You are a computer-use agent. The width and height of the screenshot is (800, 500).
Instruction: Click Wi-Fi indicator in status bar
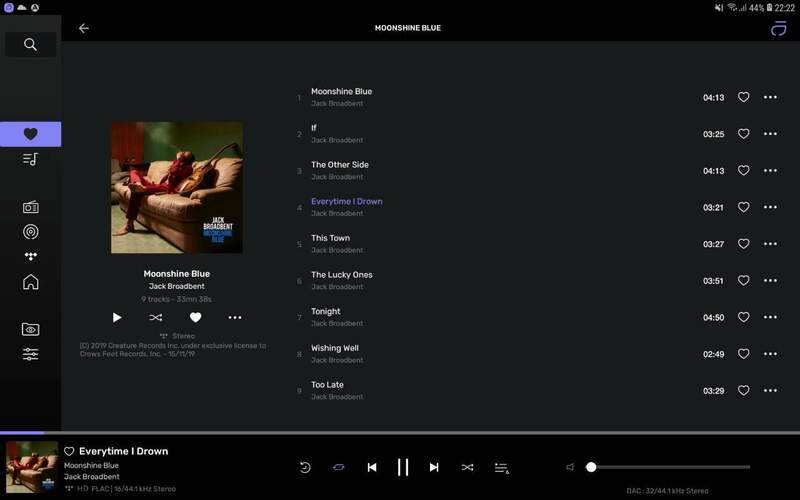click(732, 8)
